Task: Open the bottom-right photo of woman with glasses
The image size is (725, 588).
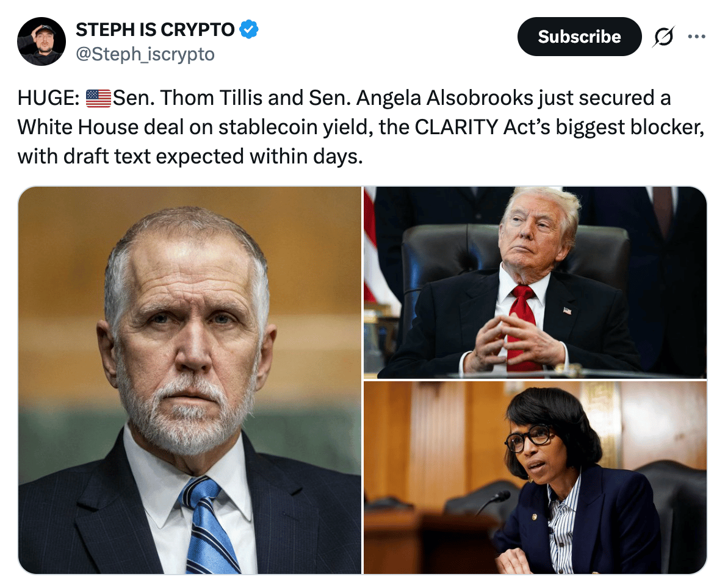Action: (535, 478)
